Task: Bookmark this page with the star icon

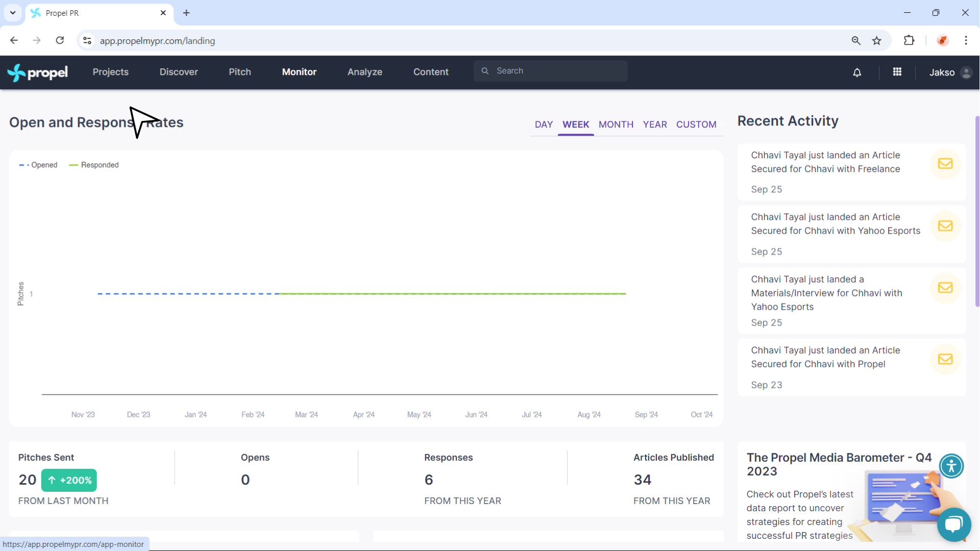Action: (x=876, y=40)
